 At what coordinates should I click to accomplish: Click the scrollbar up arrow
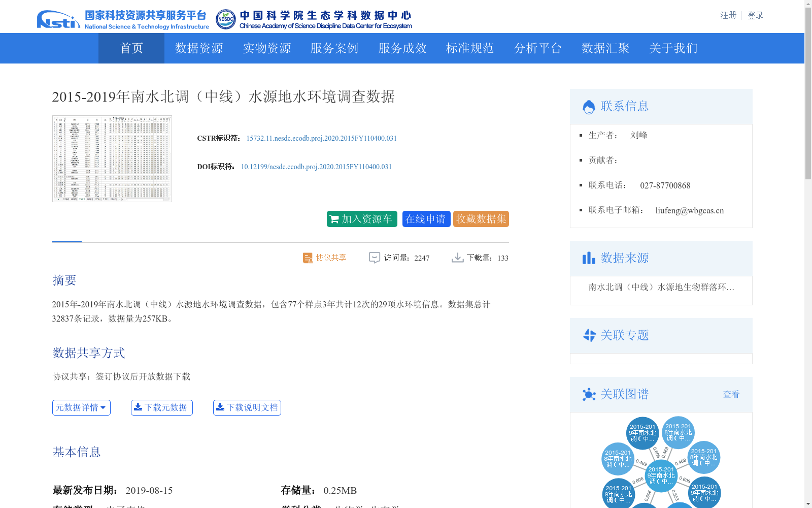(808, 3)
